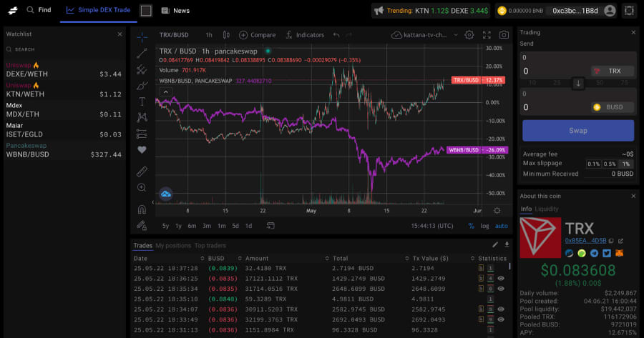Click the lock all drawings icon

click(x=142, y=225)
